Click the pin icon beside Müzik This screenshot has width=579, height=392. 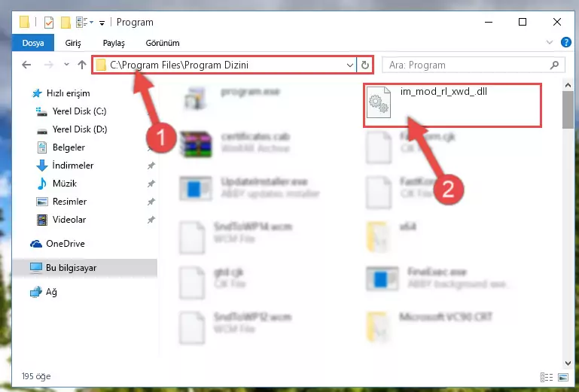tap(151, 184)
